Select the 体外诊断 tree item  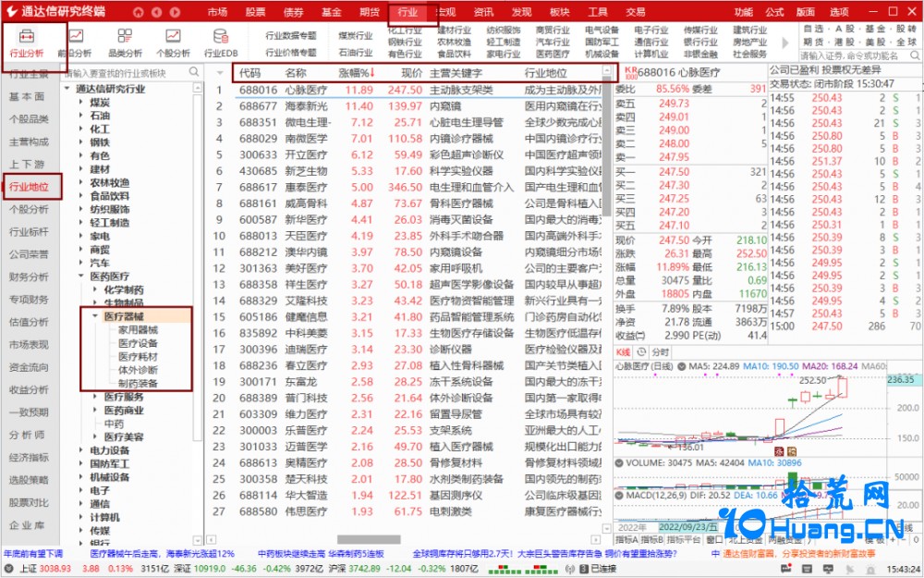138,370
